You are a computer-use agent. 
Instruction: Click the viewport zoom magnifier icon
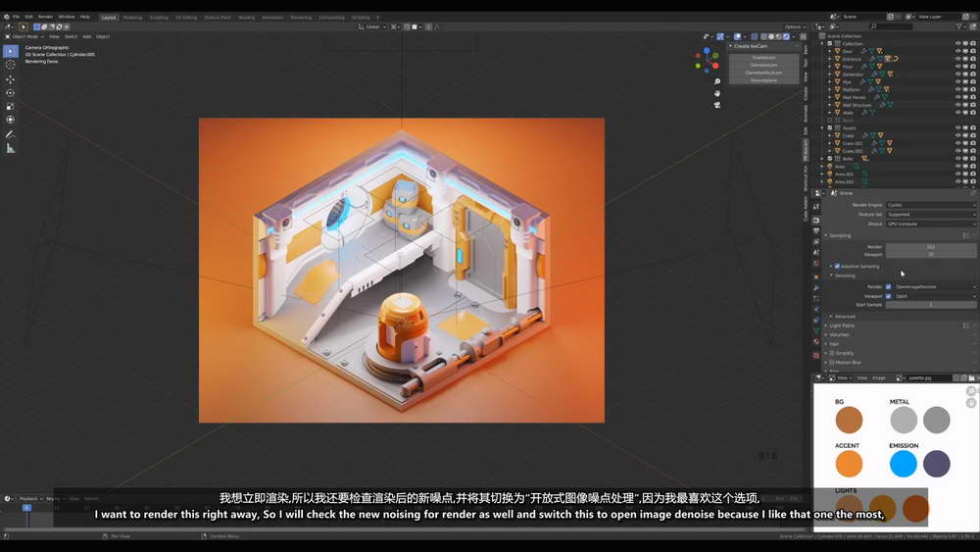pos(717,82)
